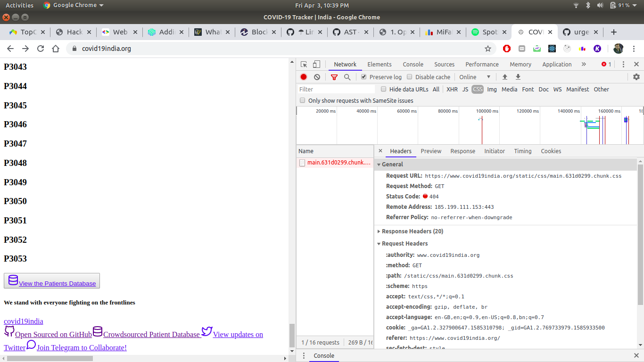Open the covid19india link
644x362 pixels.
click(x=24, y=321)
